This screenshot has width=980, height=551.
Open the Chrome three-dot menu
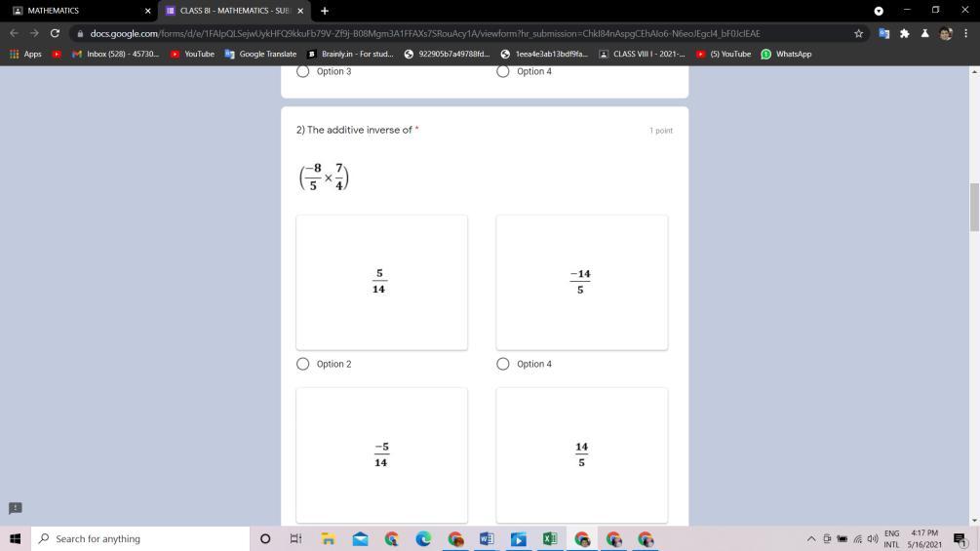pyautogui.click(x=965, y=33)
